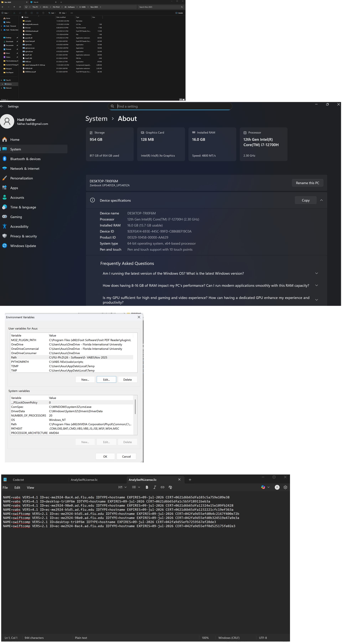Open the Notepad Edit menu
The width and height of the screenshot is (342, 644).
[17, 487]
